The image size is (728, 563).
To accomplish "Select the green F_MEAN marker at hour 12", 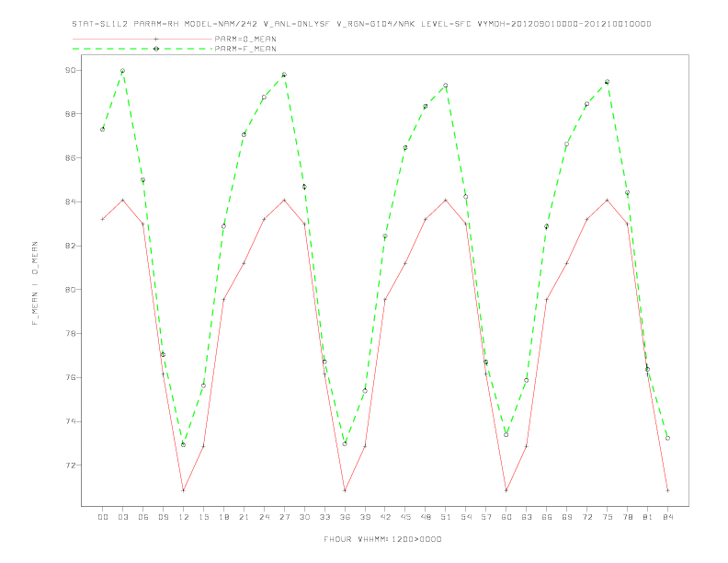I will pos(184,445).
